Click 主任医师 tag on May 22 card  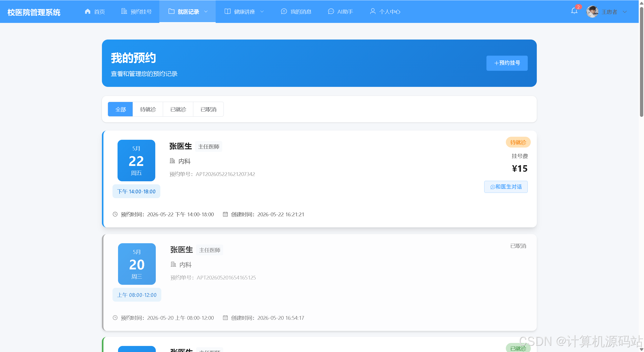(x=209, y=147)
